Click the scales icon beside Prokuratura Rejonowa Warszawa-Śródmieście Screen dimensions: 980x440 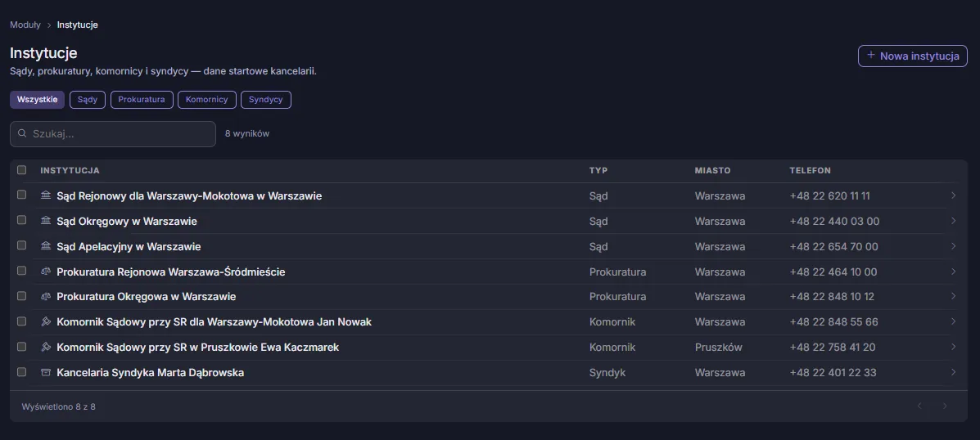[x=46, y=272]
